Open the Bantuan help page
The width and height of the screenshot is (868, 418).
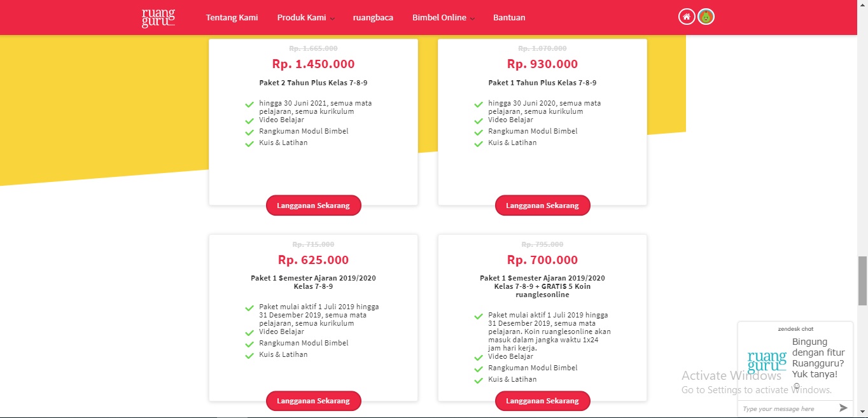(x=509, y=18)
